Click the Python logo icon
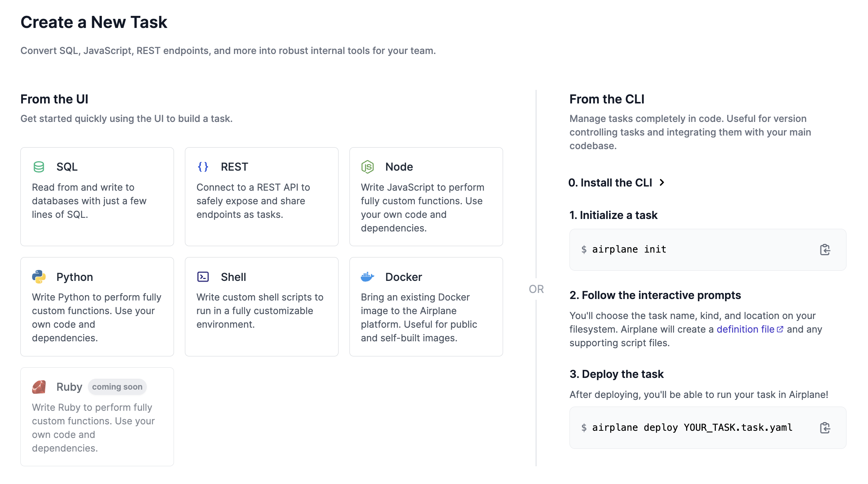This screenshot has height=484, width=868. [x=39, y=277]
